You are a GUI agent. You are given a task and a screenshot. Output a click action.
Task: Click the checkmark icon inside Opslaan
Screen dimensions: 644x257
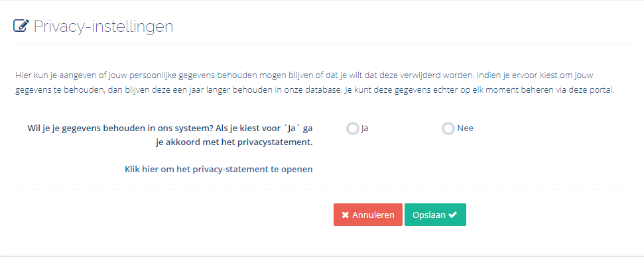pos(452,215)
